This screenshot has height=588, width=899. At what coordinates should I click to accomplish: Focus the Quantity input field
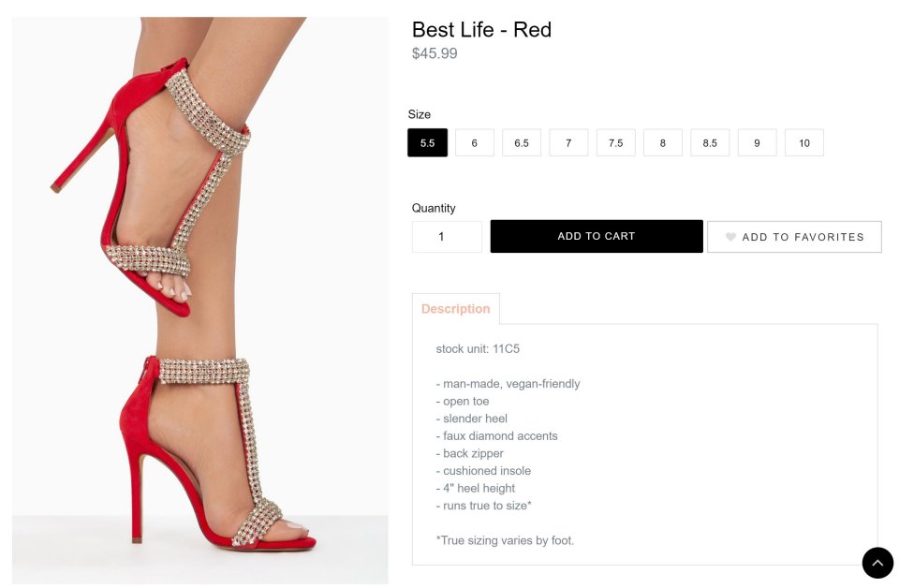click(447, 237)
